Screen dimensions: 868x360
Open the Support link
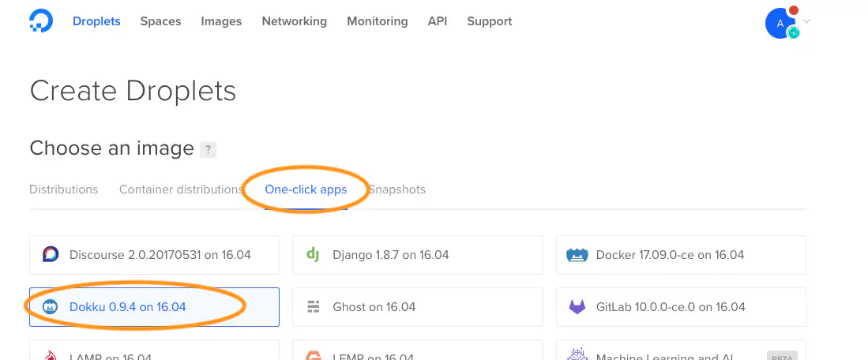[489, 21]
